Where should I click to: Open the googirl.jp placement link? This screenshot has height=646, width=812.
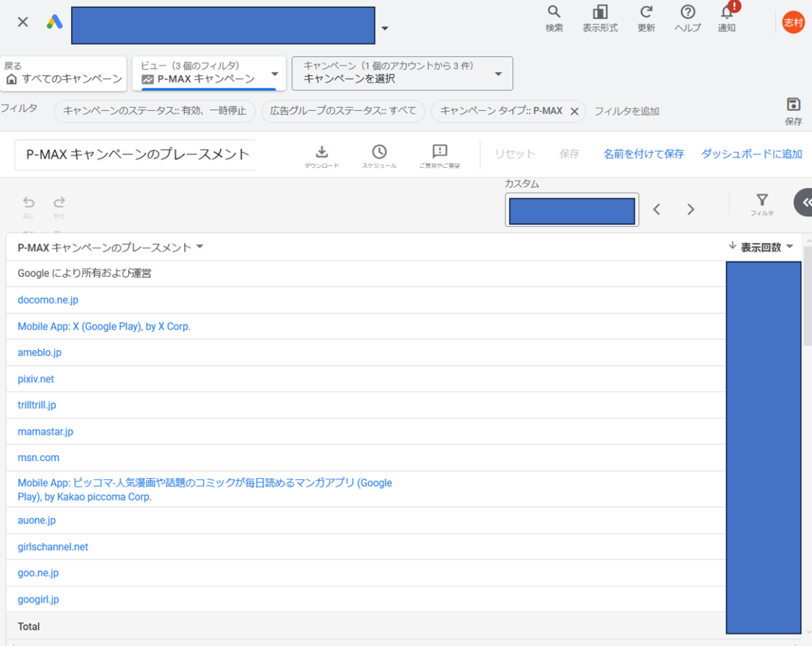tap(38, 599)
